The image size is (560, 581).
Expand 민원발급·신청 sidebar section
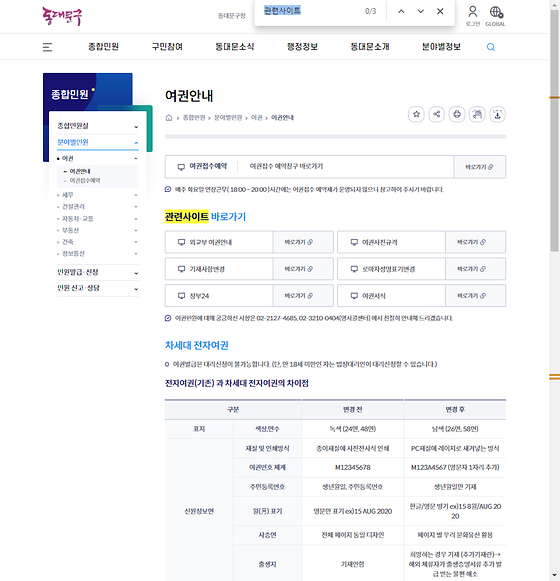click(x=98, y=272)
